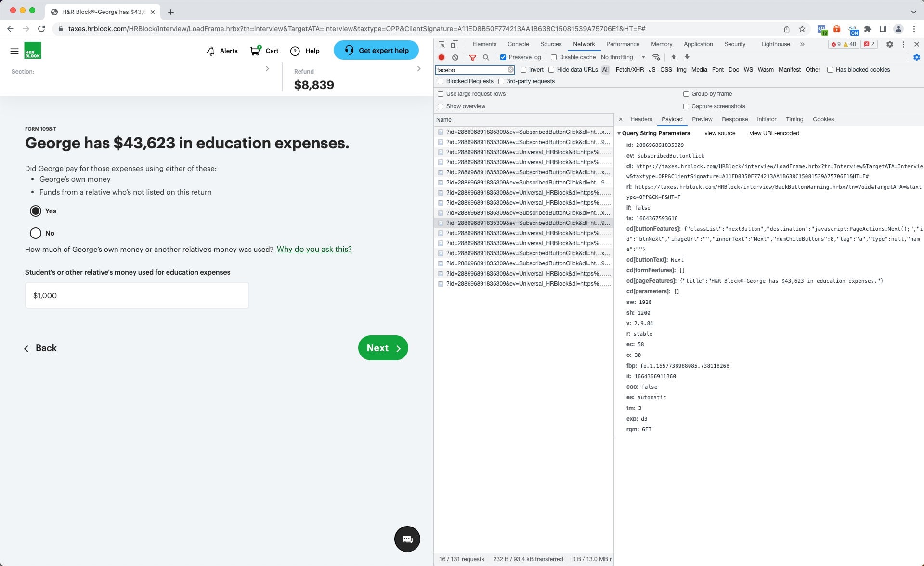This screenshot has height=566, width=924.
Task: Stop the red network recording button
Action: 441,57
